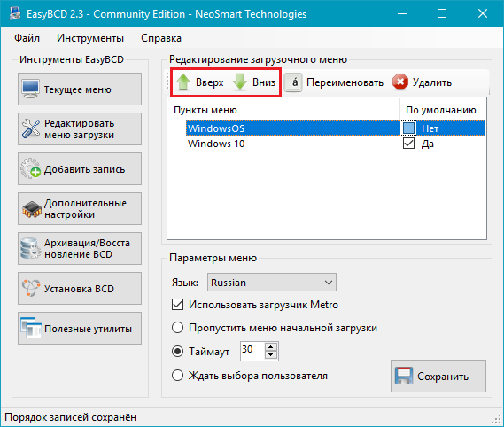The width and height of the screenshot is (504, 427).
Task: Click the Архивация/Восстановление BCD database icon
Action: [30, 248]
